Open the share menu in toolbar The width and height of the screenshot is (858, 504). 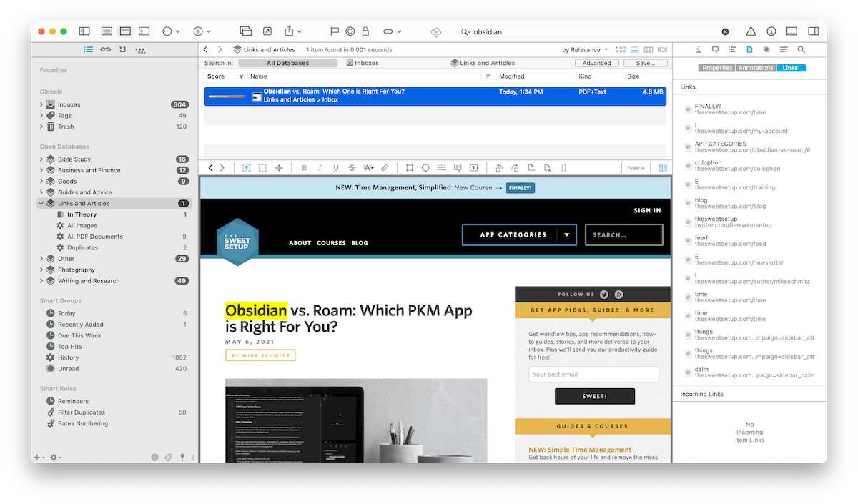tap(292, 31)
